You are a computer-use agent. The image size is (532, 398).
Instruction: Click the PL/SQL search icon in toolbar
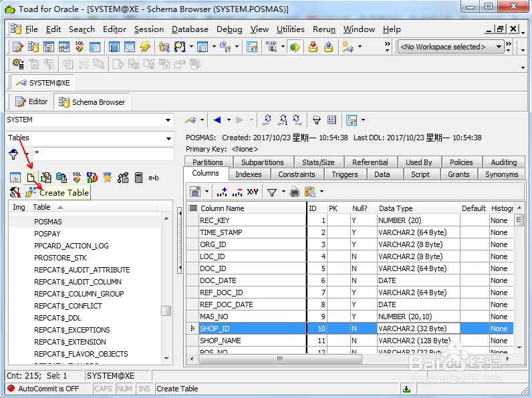[x=271, y=47]
